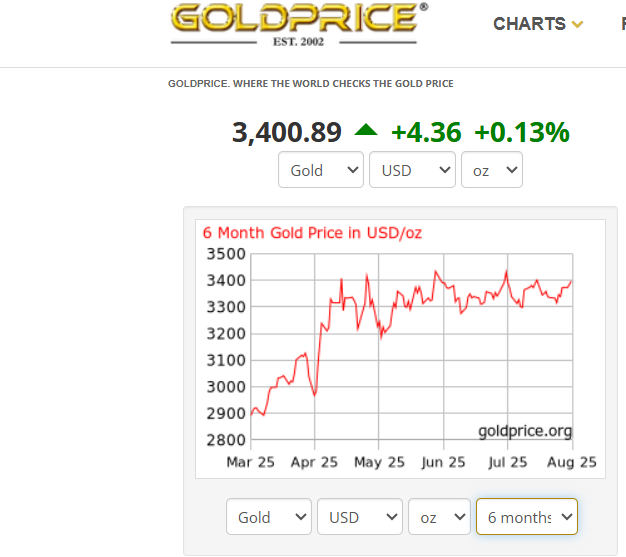
Task: Open the top Gold metal dropdown
Action: click(321, 170)
